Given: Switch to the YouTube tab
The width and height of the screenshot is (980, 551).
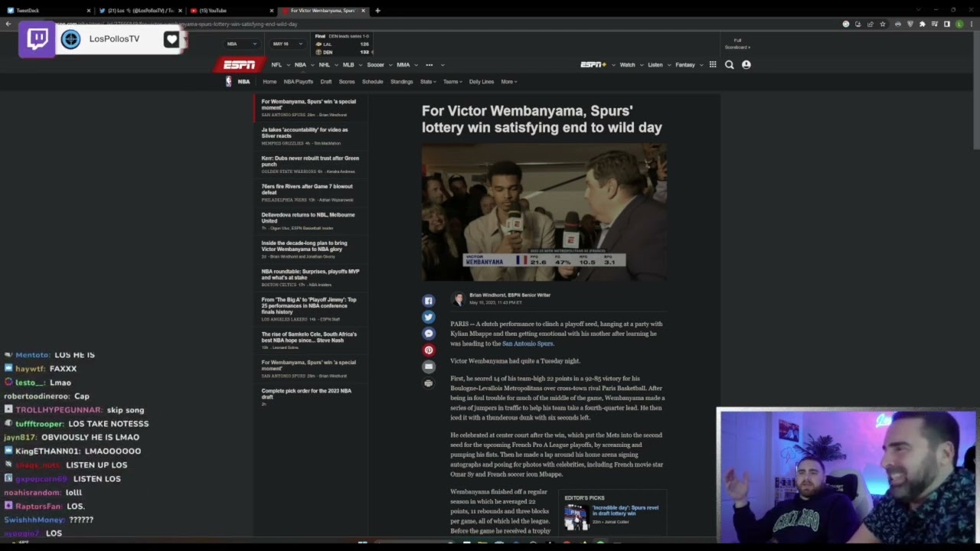Looking at the screenshot, I should tap(230, 11).
